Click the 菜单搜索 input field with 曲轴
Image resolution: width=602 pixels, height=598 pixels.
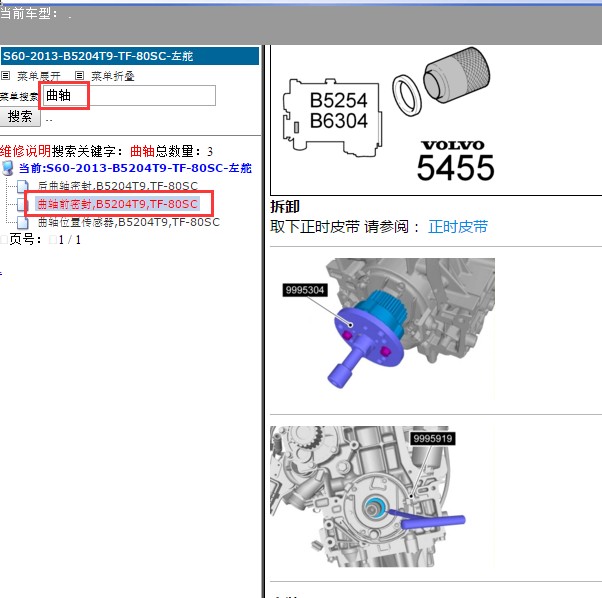tap(129, 96)
